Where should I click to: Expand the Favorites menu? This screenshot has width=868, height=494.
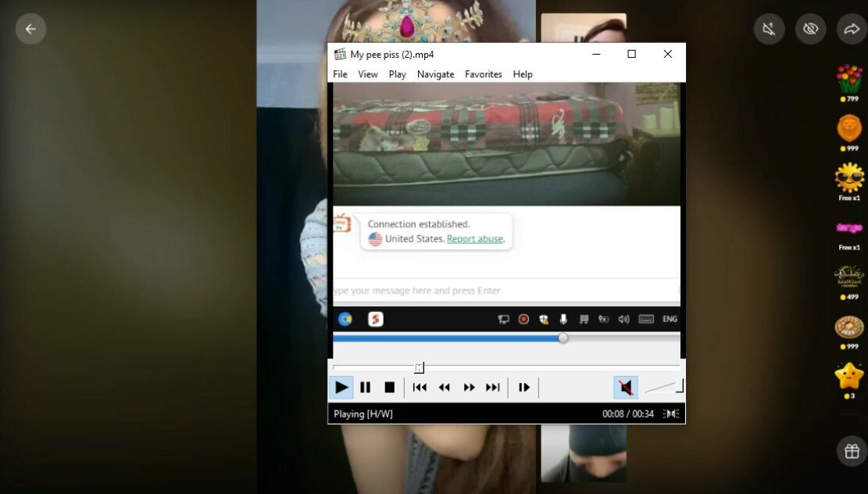(x=483, y=74)
